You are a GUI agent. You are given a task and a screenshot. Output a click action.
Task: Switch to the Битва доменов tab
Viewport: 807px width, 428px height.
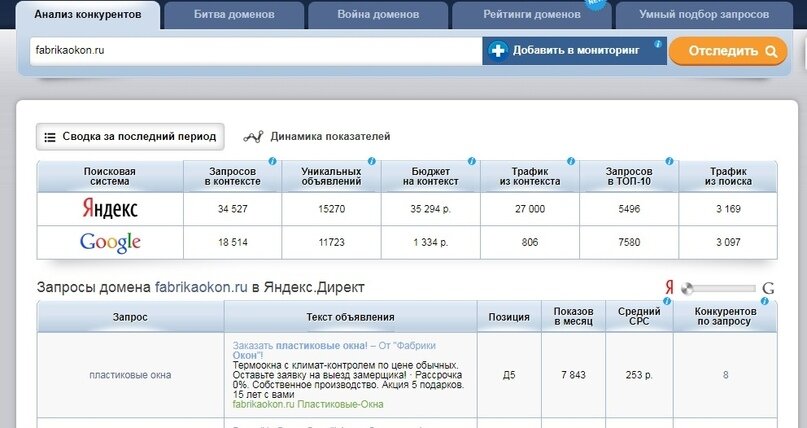point(234,14)
